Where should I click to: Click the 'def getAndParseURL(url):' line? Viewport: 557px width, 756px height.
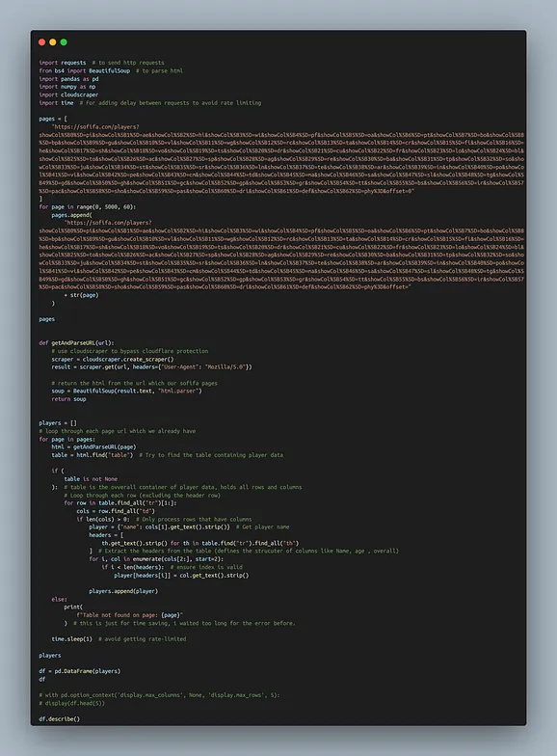[x=77, y=343]
